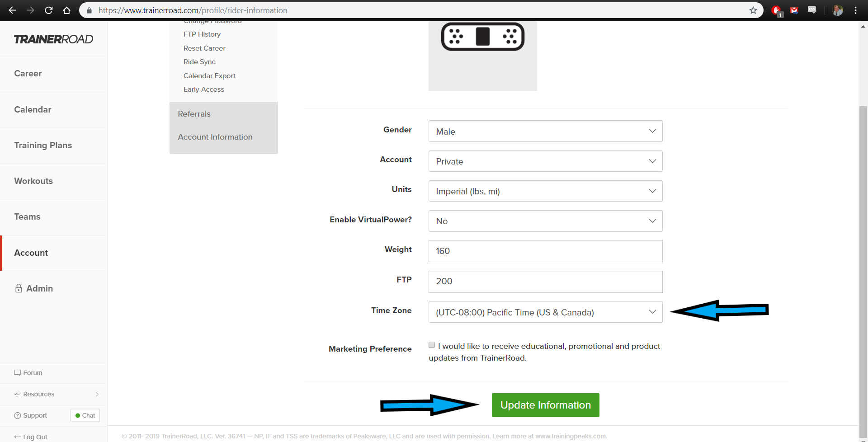The image size is (868, 442).
Task: Open the FTP History link
Action: (202, 34)
